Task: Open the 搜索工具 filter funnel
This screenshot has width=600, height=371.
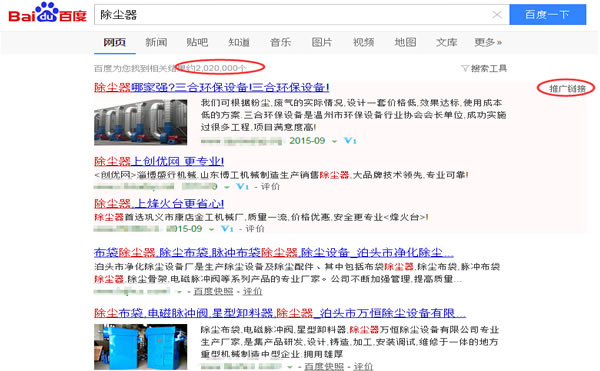Action: [484, 68]
